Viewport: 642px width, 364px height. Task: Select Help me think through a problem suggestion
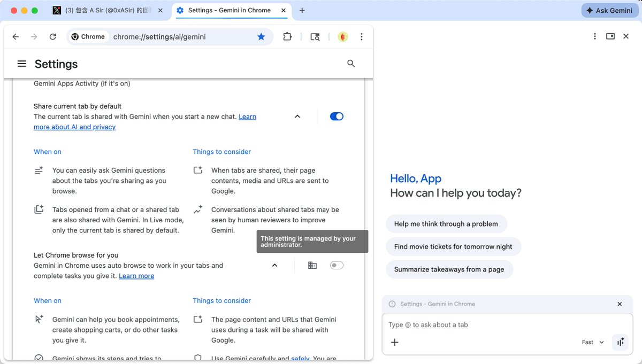coord(446,224)
